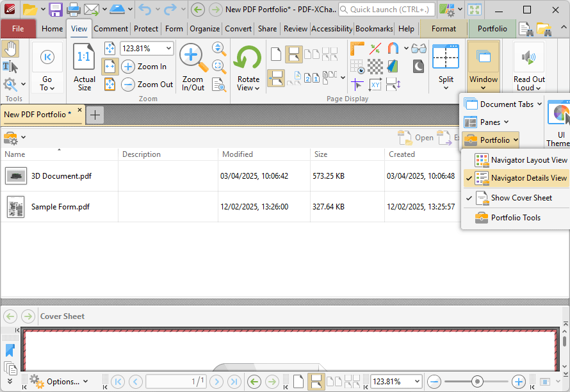The image size is (570, 392).
Task: Open bottom bar zoom percentage dropdown
Action: [417, 382]
